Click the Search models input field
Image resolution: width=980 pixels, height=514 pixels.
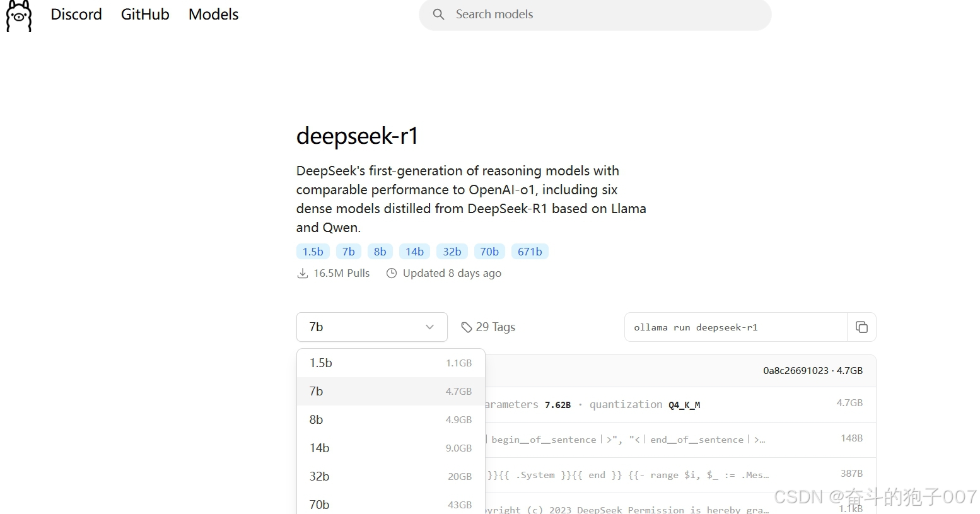[595, 15]
